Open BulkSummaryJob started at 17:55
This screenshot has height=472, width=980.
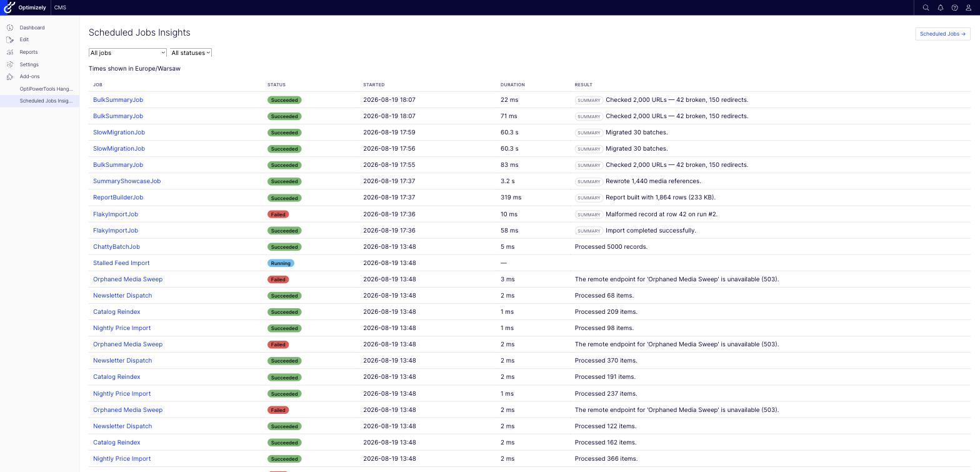118,165
